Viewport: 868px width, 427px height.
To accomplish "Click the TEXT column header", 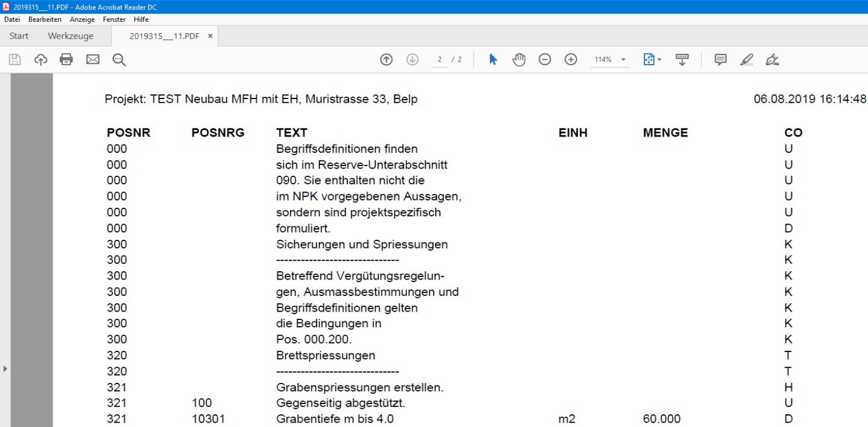I will pos(292,133).
